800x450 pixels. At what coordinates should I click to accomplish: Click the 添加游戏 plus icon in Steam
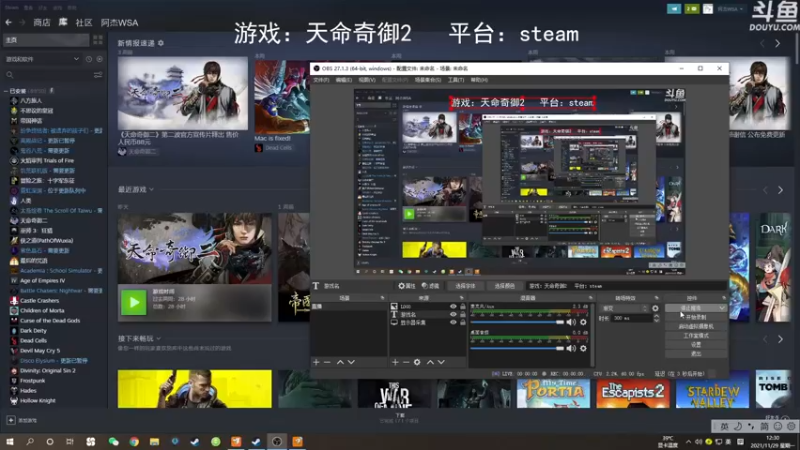pos(11,420)
